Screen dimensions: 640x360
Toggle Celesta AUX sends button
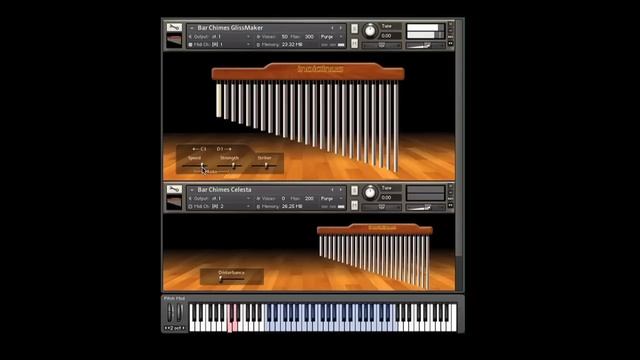click(x=451, y=198)
